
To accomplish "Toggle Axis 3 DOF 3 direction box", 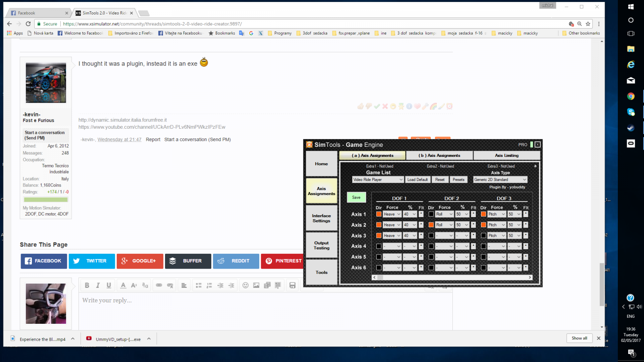I will point(483,235).
